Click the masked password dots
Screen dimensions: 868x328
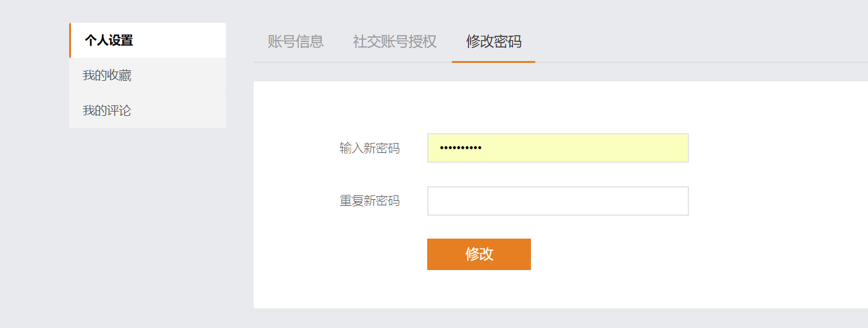(x=461, y=149)
